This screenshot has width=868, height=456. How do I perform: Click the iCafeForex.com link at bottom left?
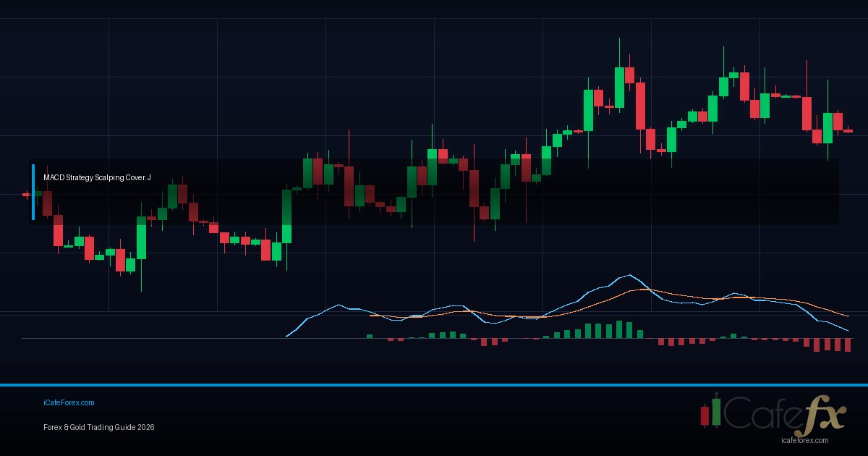pyautogui.click(x=69, y=403)
